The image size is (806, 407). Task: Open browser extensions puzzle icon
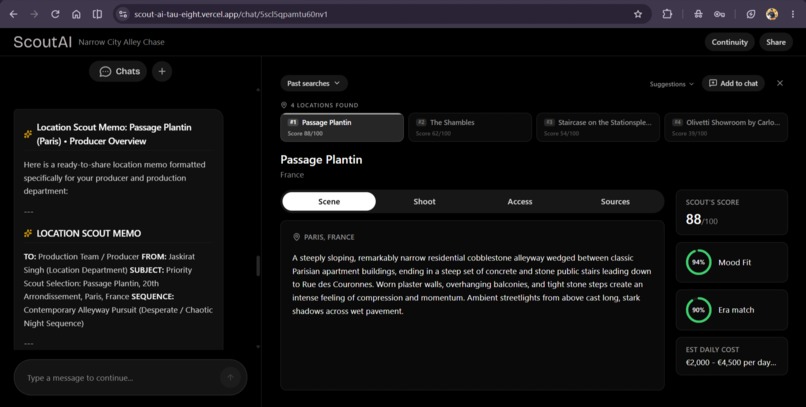pyautogui.click(x=667, y=14)
